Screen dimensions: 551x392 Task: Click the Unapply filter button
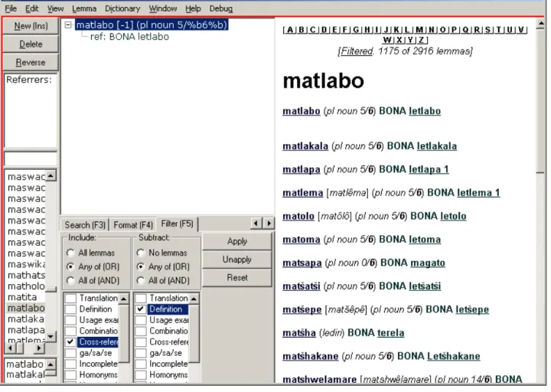click(x=237, y=260)
